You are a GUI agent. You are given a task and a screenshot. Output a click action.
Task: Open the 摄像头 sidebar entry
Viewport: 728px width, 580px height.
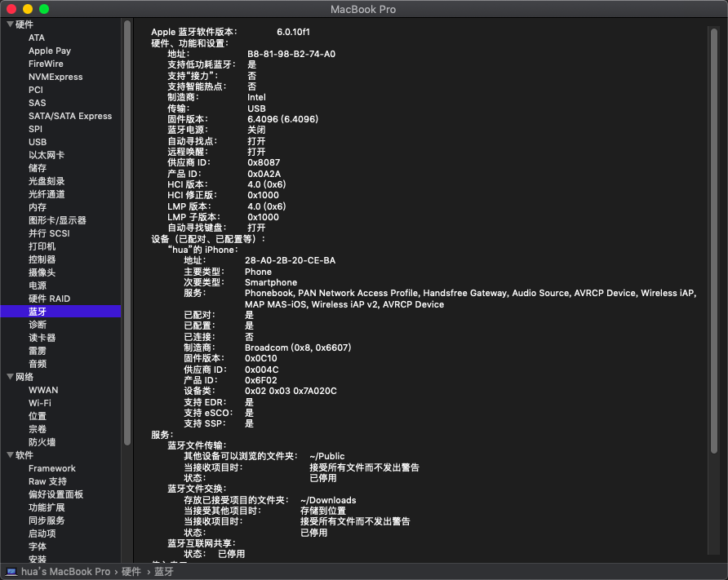pyautogui.click(x=42, y=272)
